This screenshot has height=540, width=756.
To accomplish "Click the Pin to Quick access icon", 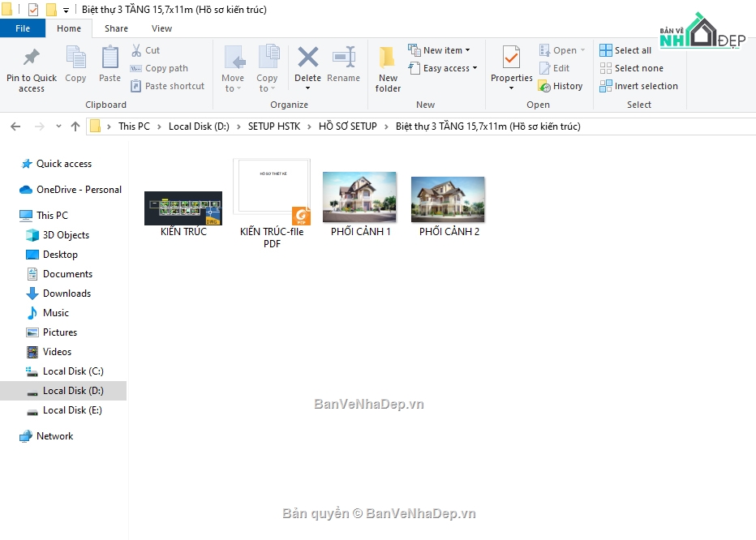I will coord(32,59).
